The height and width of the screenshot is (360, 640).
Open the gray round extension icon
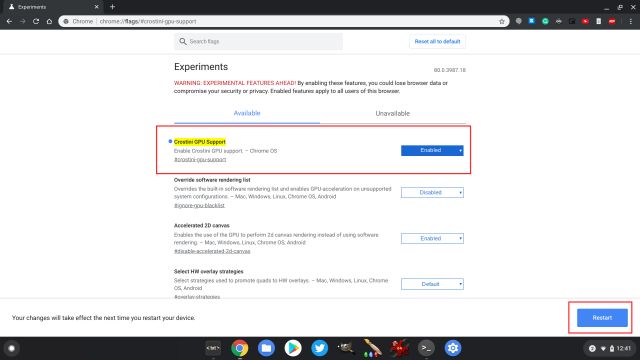click(x=518, y=21)
